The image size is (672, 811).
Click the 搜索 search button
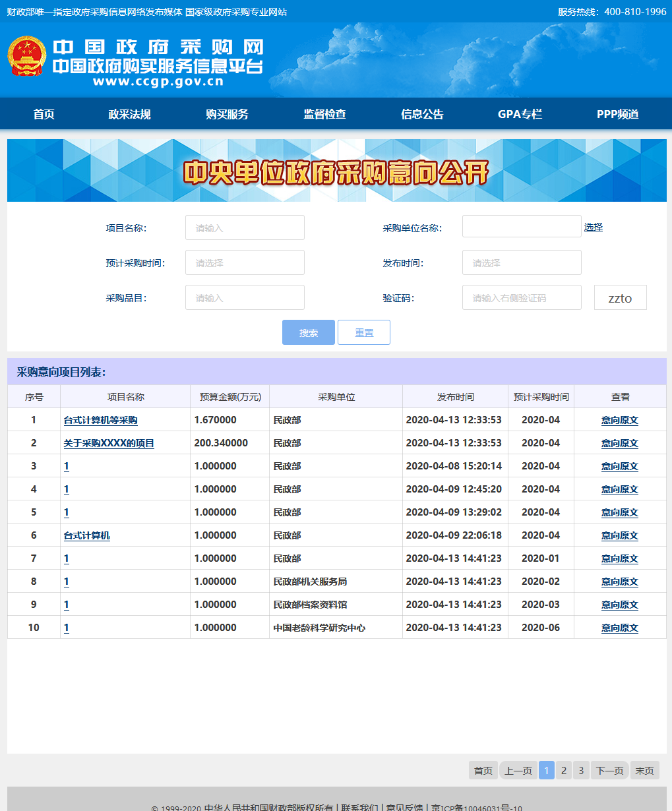pos(308,332)
